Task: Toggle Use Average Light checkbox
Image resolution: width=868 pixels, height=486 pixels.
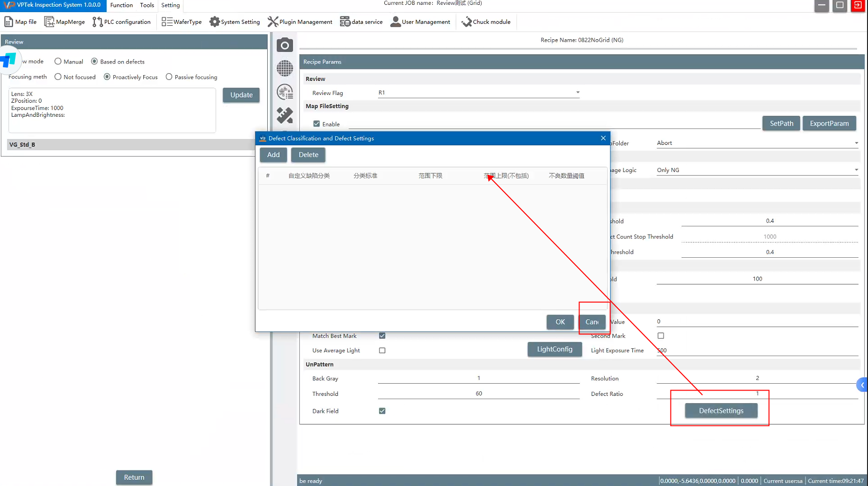Action: pos(382,350)
